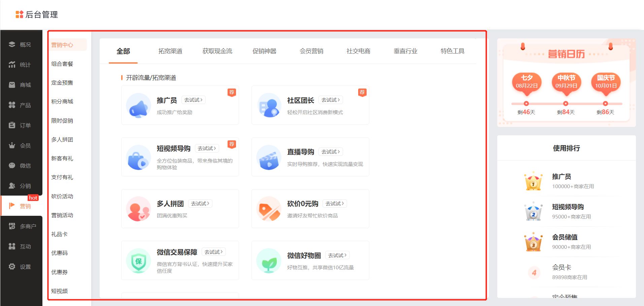Select 支付有礼 submenu item

(x=62, y=177)
